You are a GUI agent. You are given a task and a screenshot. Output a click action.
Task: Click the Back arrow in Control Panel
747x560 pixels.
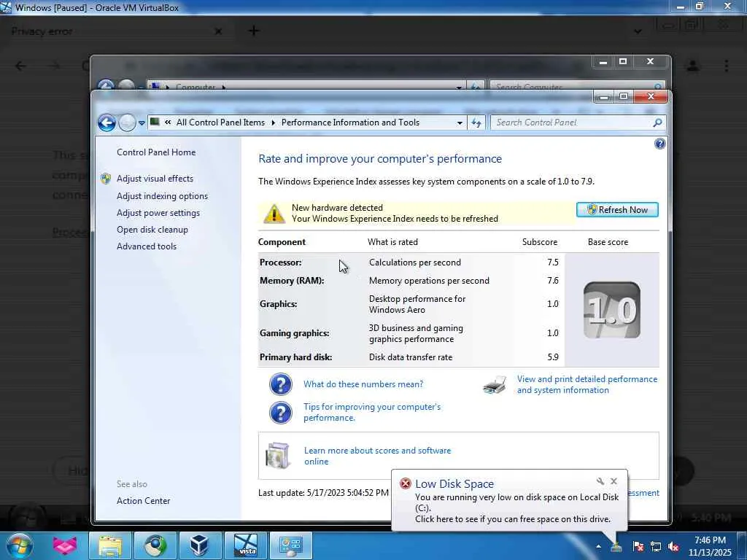(x=107, y=122)
